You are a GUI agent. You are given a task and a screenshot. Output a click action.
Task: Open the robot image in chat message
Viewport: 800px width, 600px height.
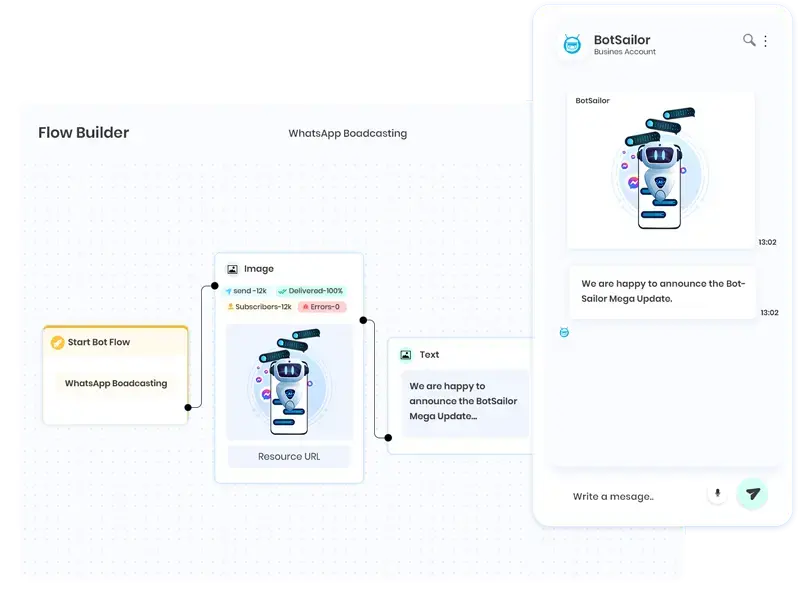(660, 169)
